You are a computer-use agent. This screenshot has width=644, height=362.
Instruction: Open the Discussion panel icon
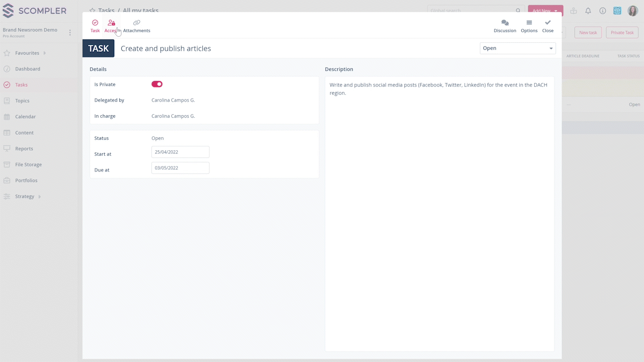(505, 23)
